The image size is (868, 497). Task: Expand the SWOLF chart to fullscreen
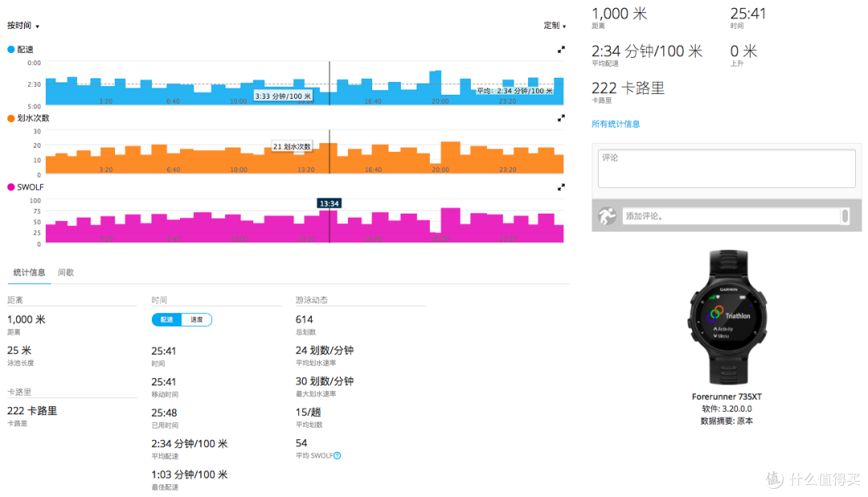(x=561, y=187)
